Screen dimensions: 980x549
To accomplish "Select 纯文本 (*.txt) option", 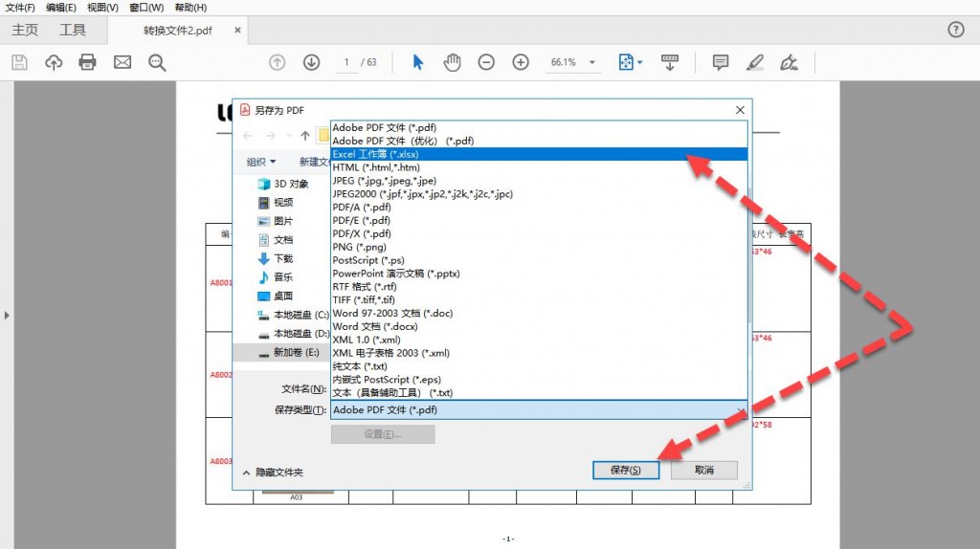I will point(539,366).
